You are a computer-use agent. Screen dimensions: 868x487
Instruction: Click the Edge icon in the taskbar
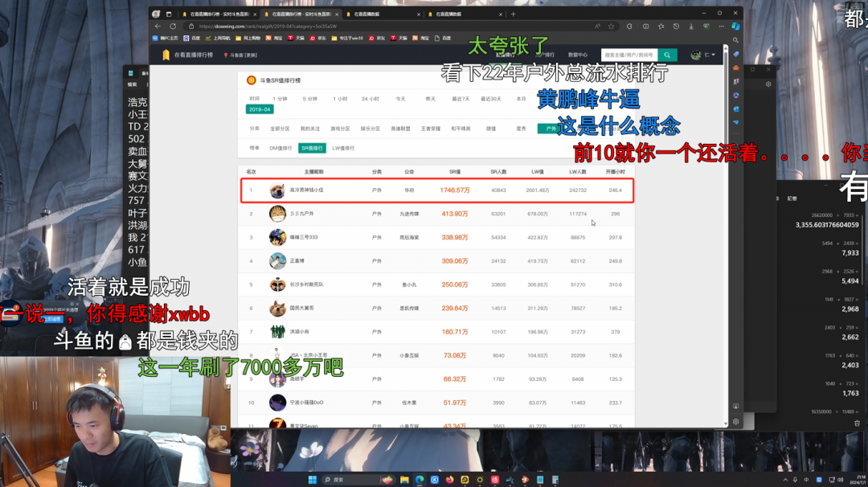420,479
